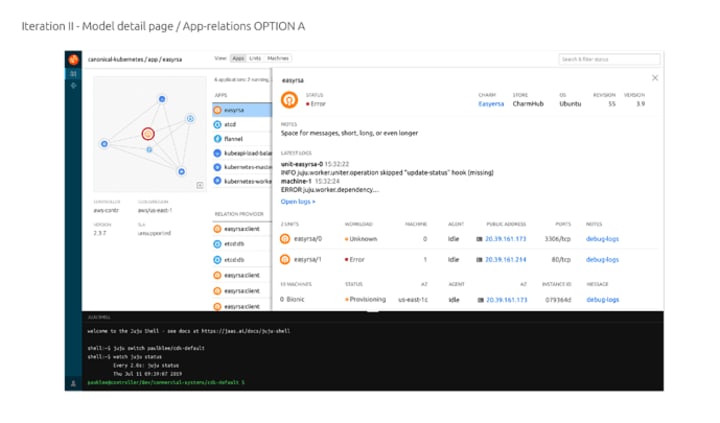Click the Juju logo in the sidebar

[73, 59]
